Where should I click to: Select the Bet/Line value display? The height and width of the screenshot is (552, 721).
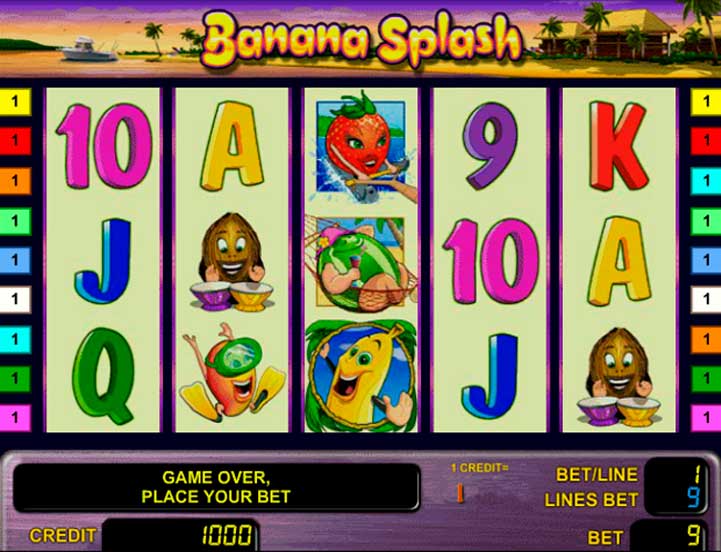tap(675, 474)
